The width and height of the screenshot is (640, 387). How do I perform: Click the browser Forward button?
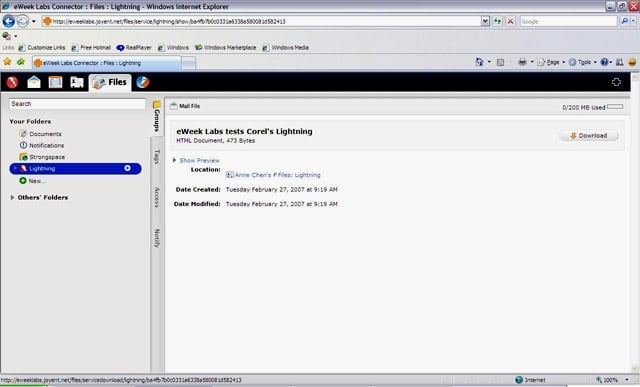click(23, 21)
